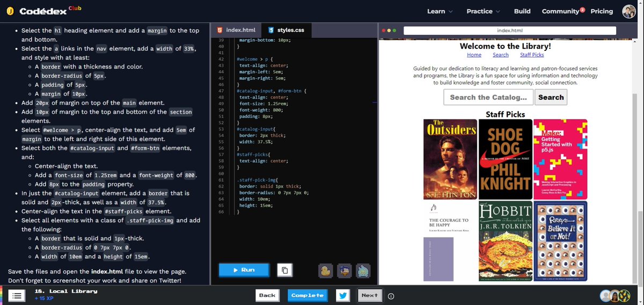
Task: Copy the code with the copy icon
Action: pos(284,270)
